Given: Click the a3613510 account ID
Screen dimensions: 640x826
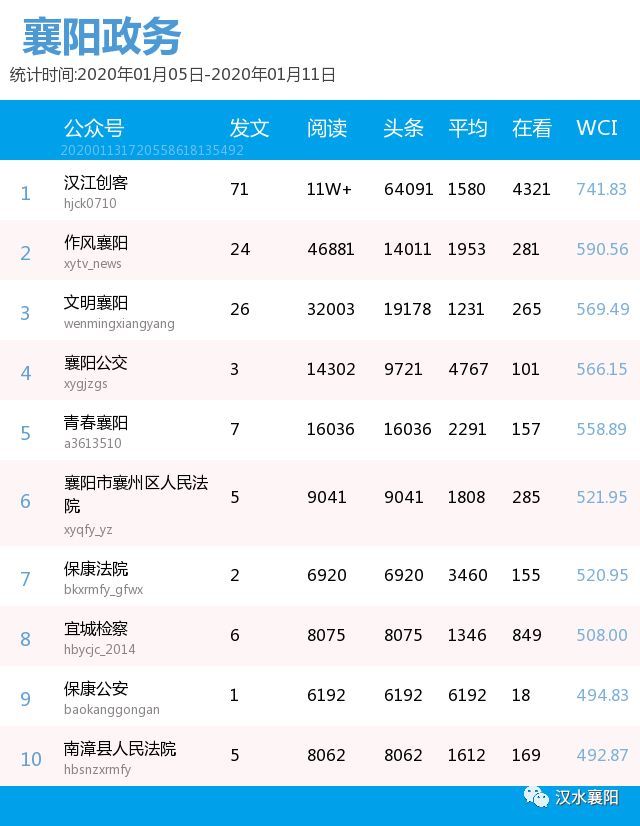Looking at the screenshot, I should [93, 443].
